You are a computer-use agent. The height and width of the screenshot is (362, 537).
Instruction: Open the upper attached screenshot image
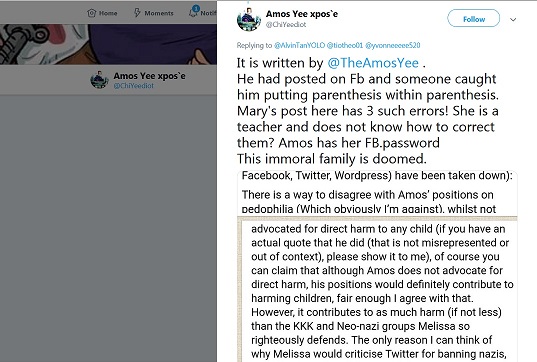[x=377, y=193]
